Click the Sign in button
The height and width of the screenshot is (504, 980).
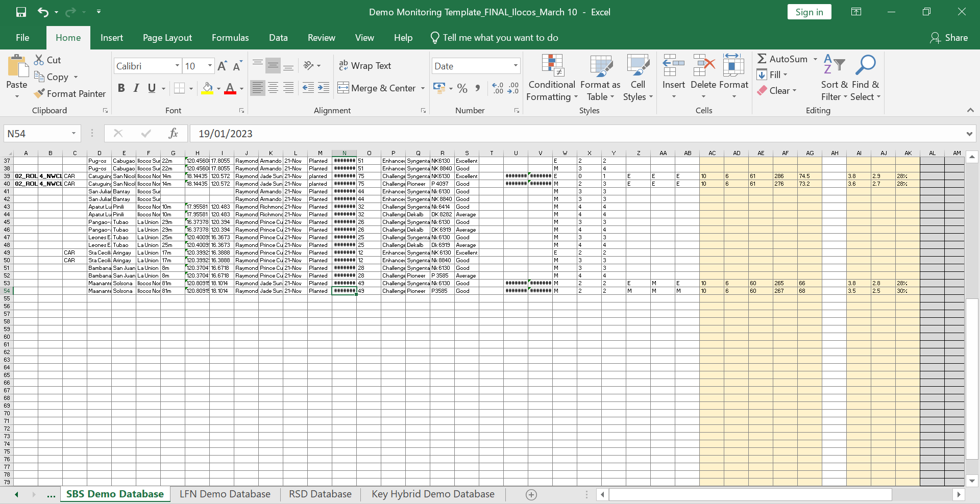click(x=809, y=12)
